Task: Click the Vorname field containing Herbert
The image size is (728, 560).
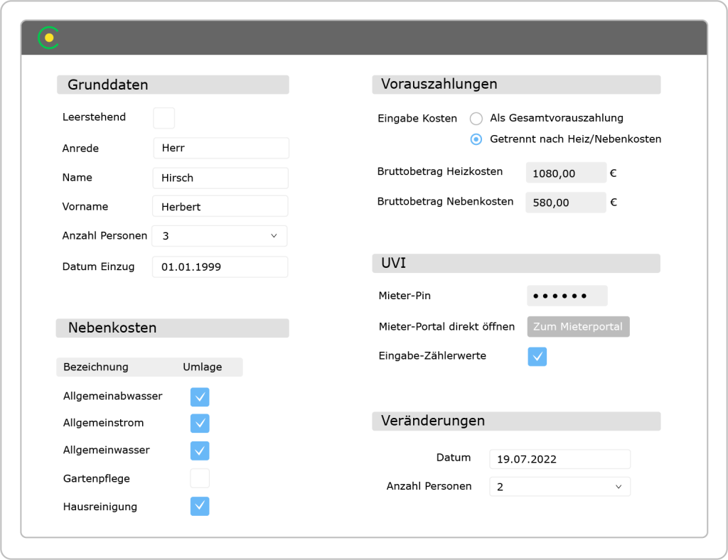Action: tap(220, 206)
